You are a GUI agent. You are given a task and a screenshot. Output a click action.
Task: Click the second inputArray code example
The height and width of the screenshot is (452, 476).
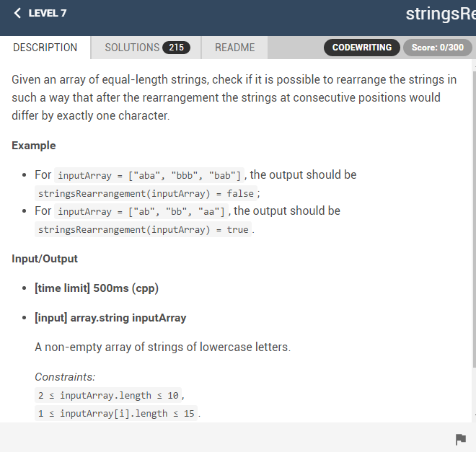[142, 211]
